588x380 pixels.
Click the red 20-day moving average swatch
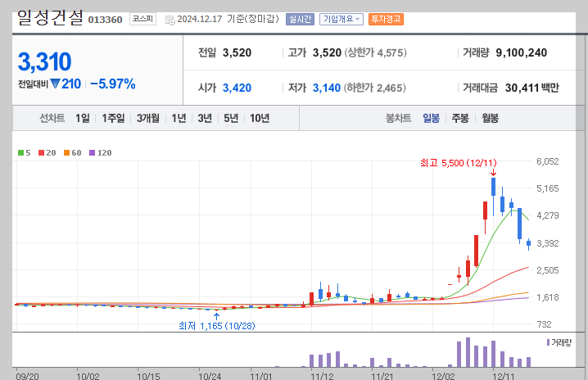pyautogui.click(x=41, y=152)
